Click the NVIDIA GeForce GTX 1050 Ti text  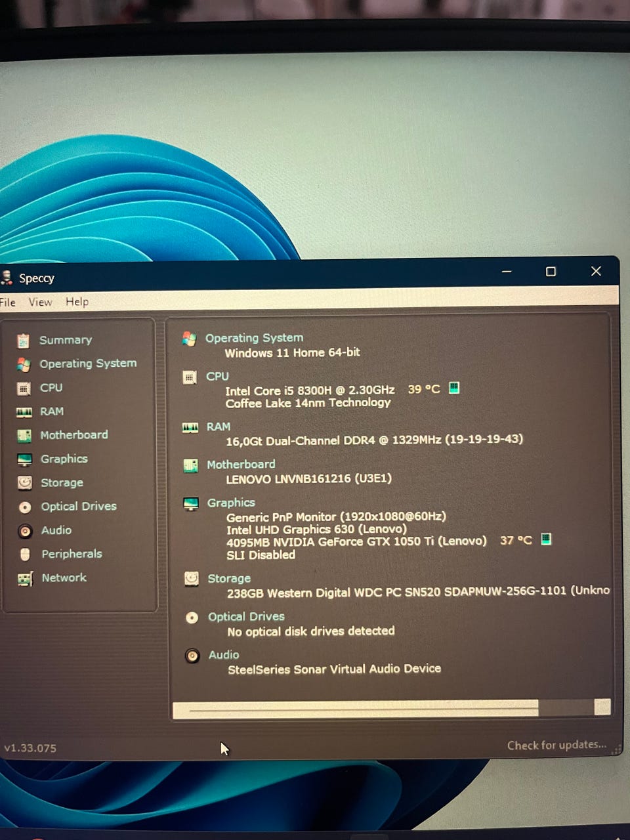coord(356,541)
